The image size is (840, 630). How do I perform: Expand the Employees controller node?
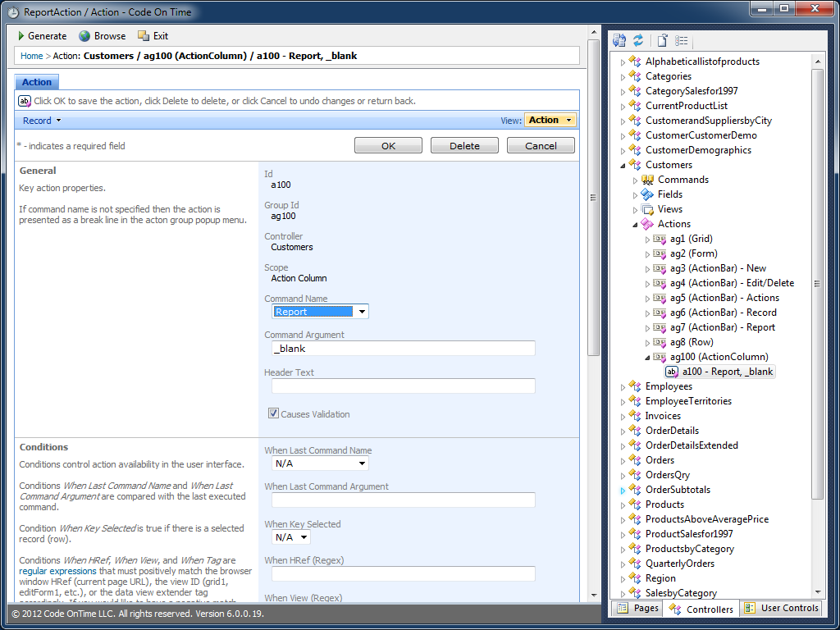pos(623,387)
